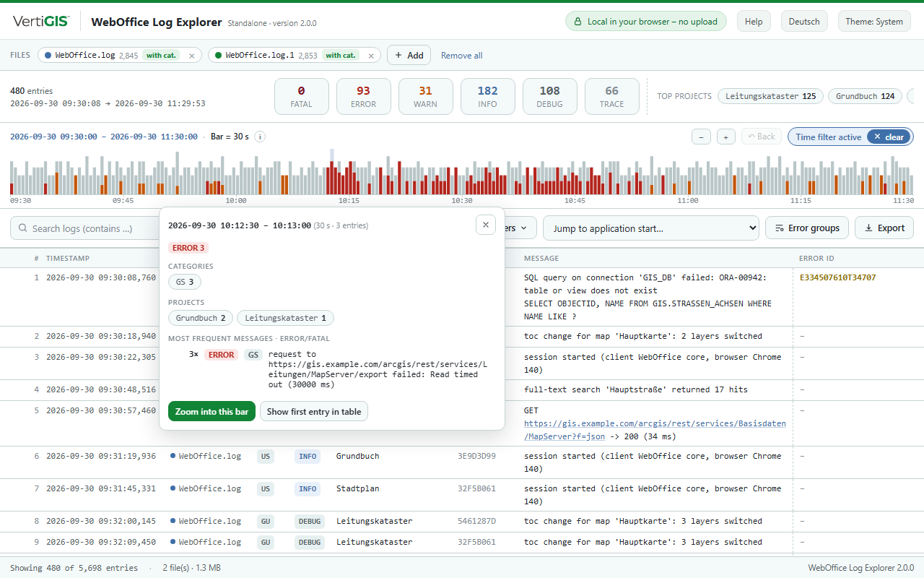
Task: Toggle the TRACE level filter card
Action: coord(612,97)
